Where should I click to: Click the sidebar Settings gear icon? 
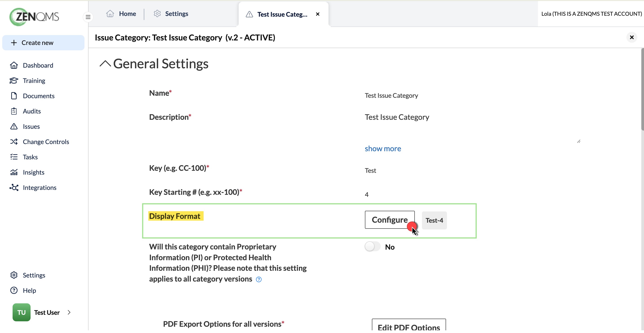click(x=14, y=275)
